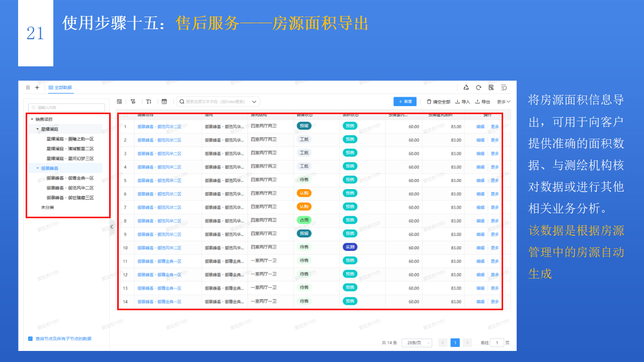Image resolution: width=644 pixels, height=362 pixels.
Task: Collapse the 销售项目 tree node
Action: 32,119
